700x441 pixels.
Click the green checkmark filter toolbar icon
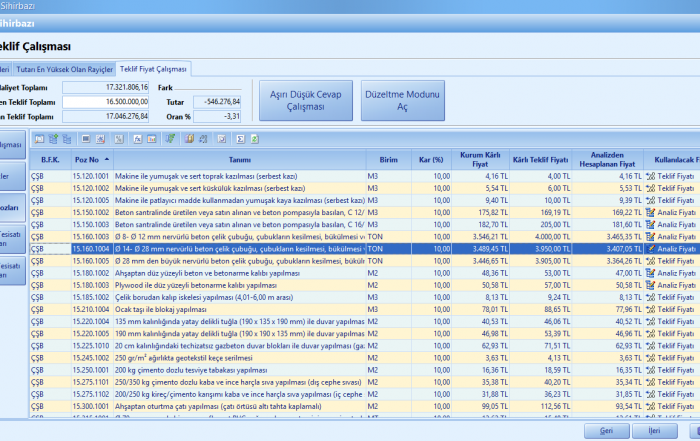click(x=170, y=139)
